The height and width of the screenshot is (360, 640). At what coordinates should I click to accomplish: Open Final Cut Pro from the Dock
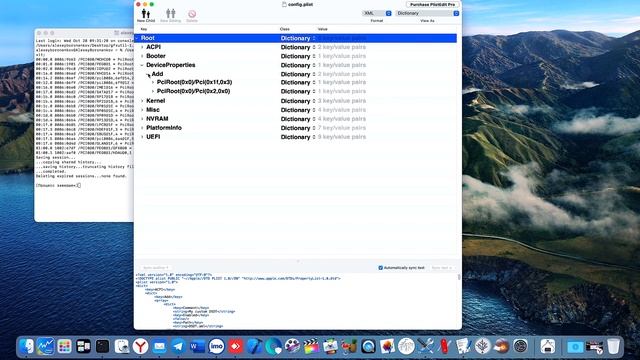[x=311, y=347]
